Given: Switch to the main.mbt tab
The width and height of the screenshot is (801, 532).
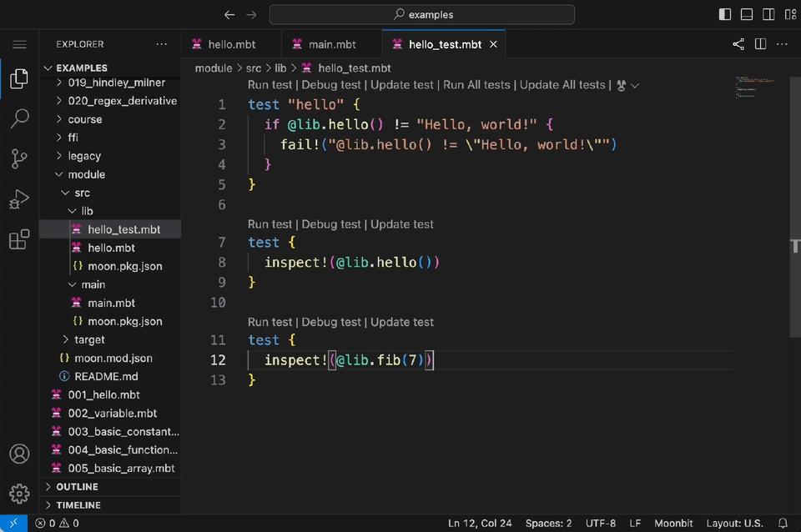Looking at the screenshot, I should (x=333, y=44).
